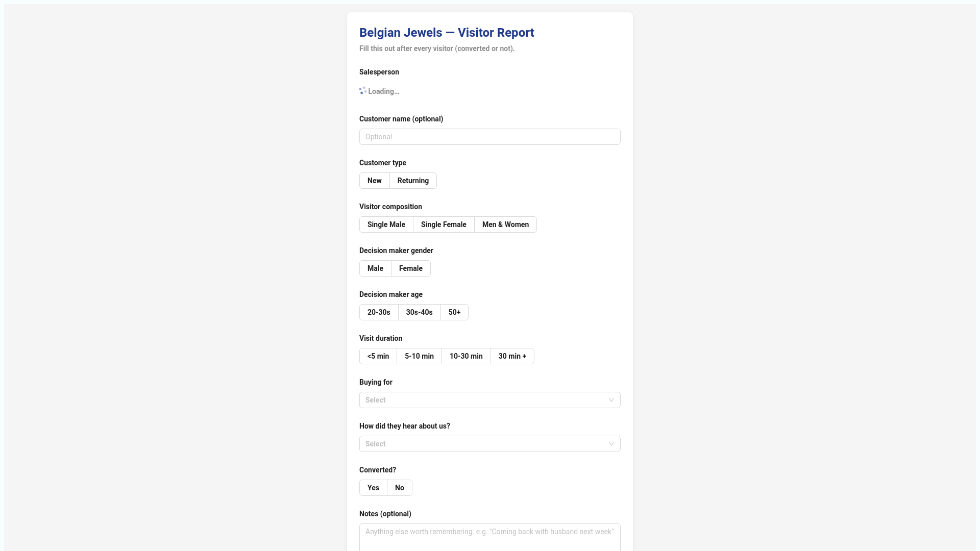The width and height of the screenshot is (980, 551).
Task: Mark Converted as No
Action: click(400, 488)
